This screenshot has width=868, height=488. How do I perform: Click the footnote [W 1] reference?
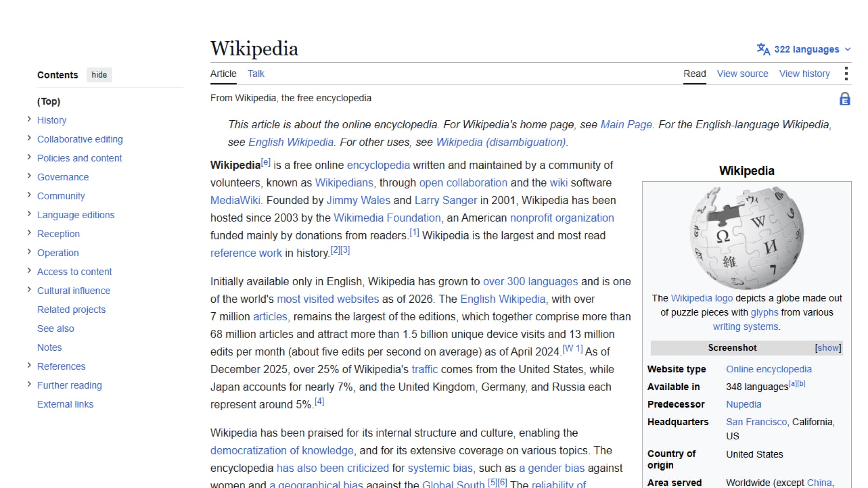[572, 349]
